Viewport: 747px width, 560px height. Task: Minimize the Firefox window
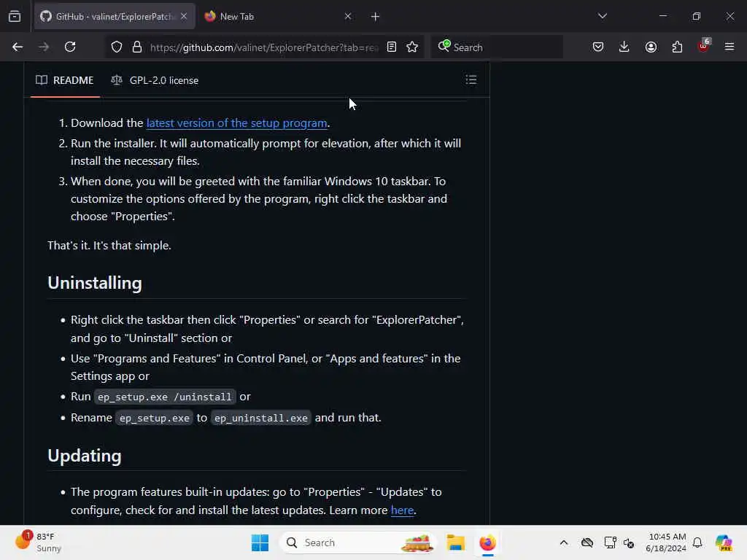(662, 16)
